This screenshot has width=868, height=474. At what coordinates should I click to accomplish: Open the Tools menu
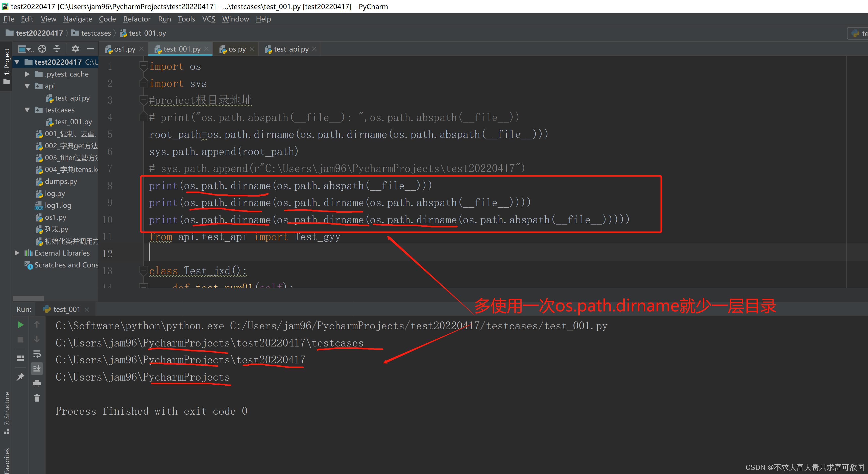[x=186, y=19]
